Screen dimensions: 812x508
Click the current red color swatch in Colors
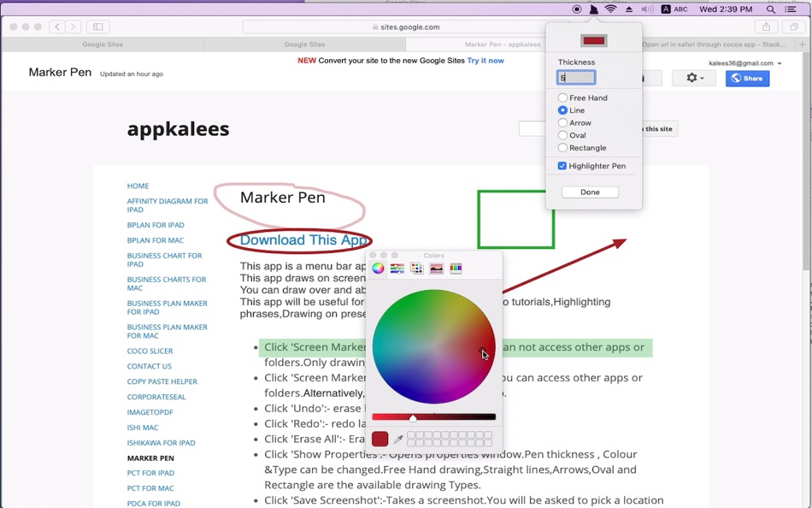[380, 439]
